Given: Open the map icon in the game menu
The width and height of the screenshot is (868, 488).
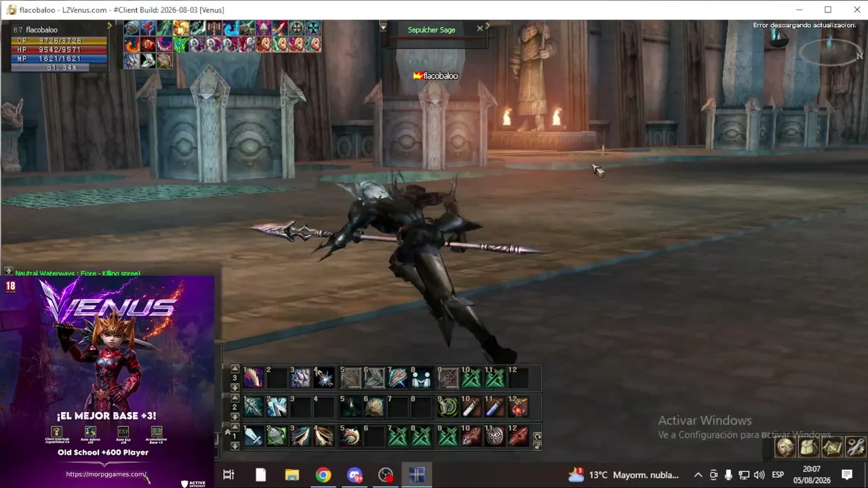Looking at the screenshot, I should [x=832, y=447].
